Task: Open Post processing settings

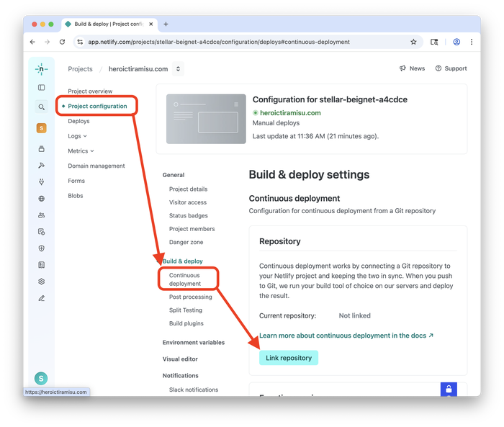Action: [x=191, y=297]
